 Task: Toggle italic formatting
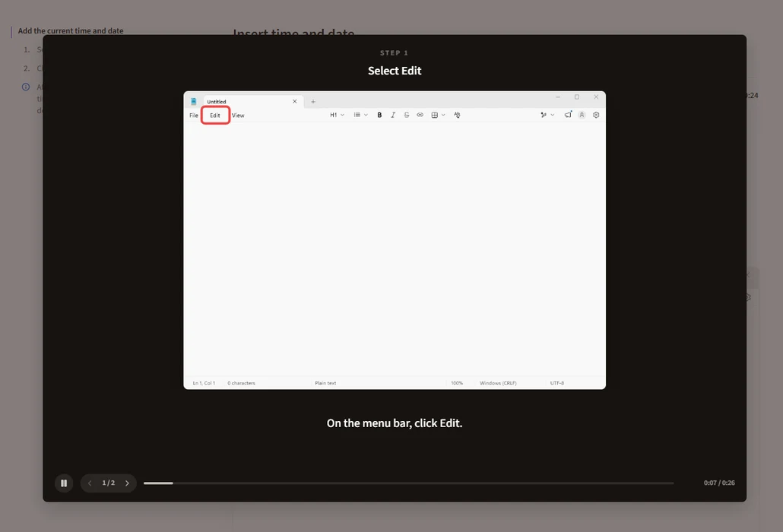393,115
